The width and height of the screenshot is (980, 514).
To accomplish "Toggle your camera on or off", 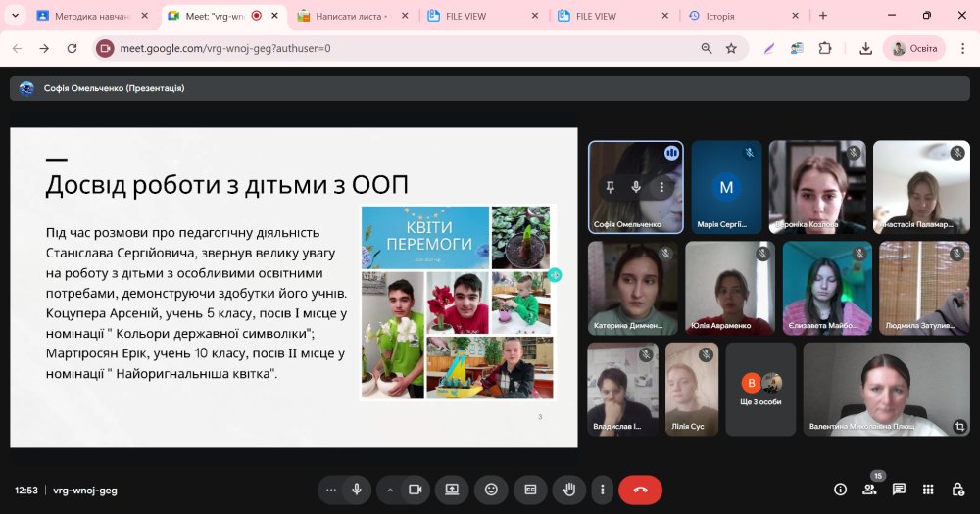I will (415, 490).
